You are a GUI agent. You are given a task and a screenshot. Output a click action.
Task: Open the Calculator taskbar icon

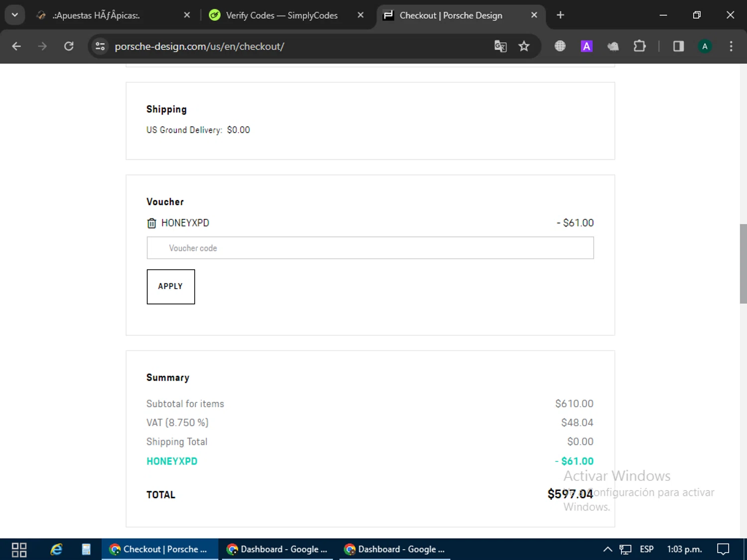tap(86, 550)
